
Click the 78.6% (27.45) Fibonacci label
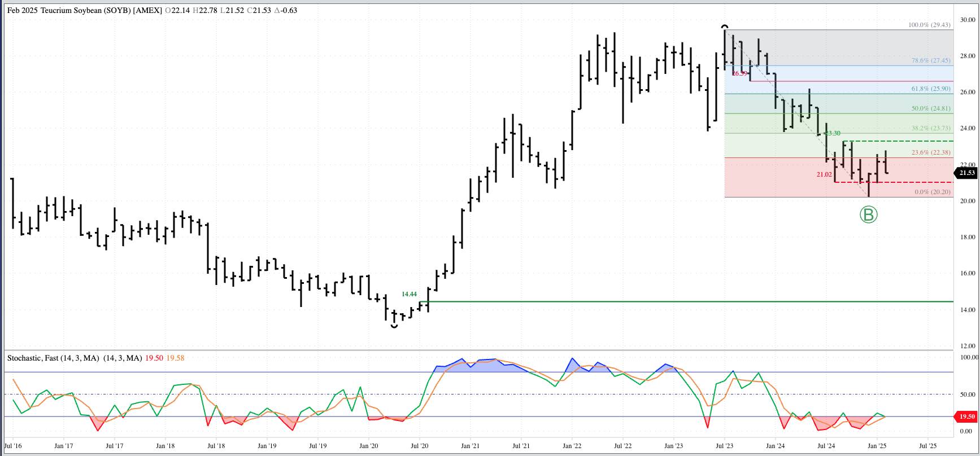[x=930, y=60]
